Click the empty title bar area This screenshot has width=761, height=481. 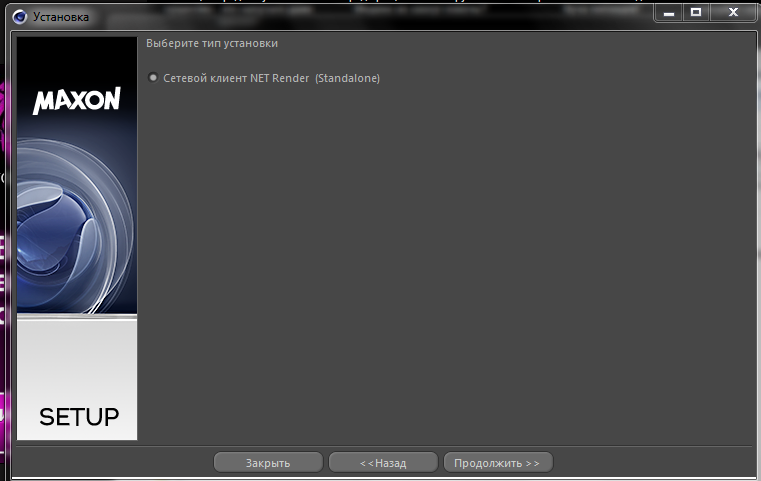point(369,18)
